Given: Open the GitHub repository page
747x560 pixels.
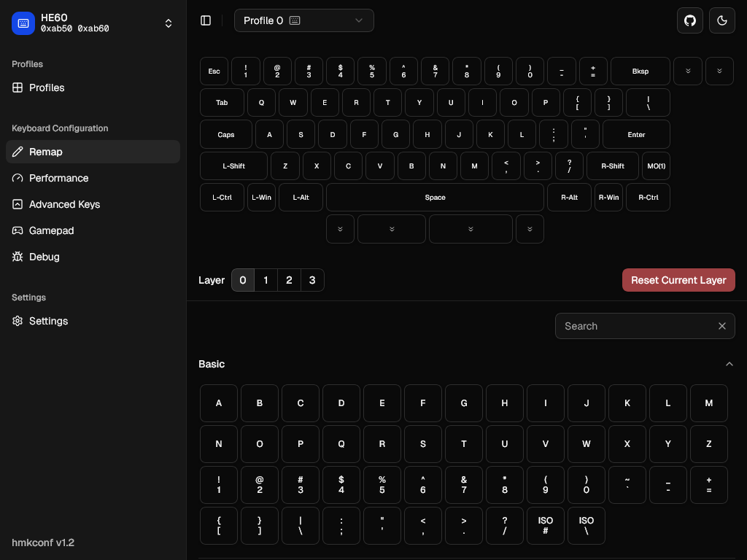Looking at the screenshot, I should (x=689, y=20).
